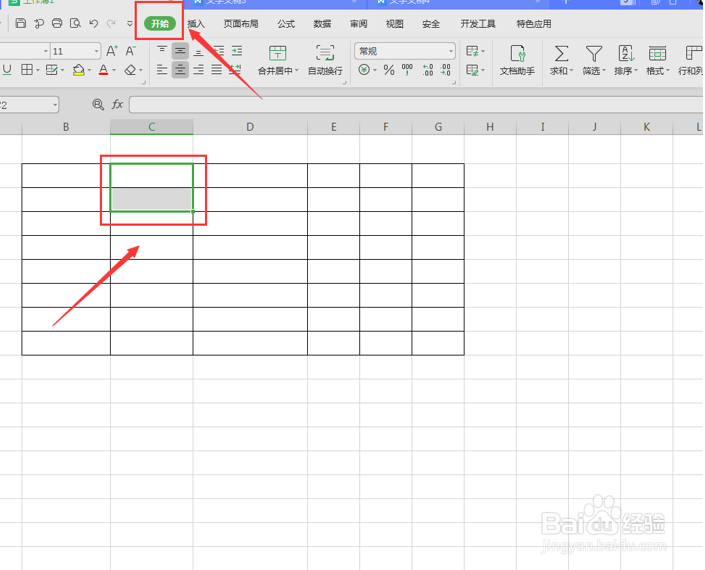Click the fx insert function icon
705x570 pixels.
coord(117,105)
